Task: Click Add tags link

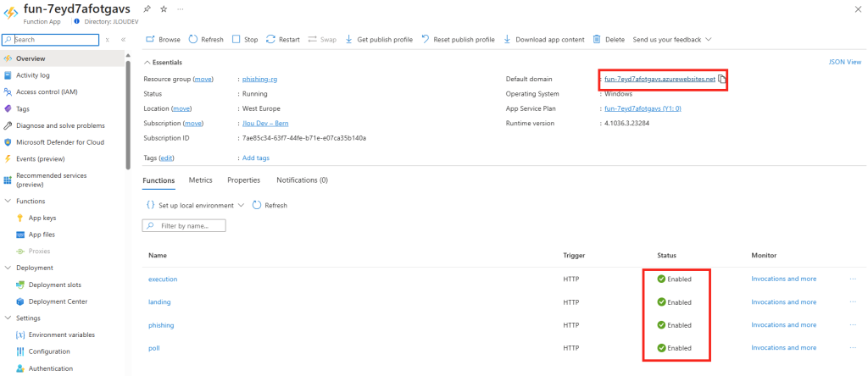Action: click(256, 158)
